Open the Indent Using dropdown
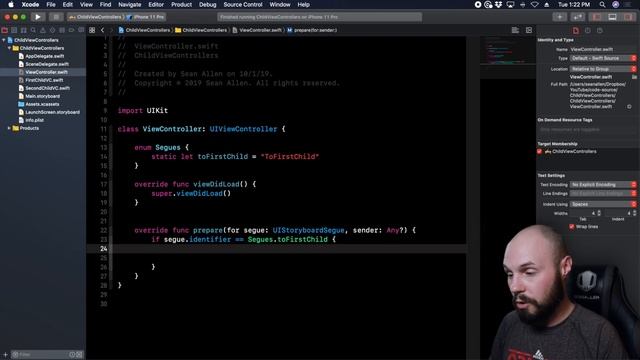This screenshot has height=360, width=640. 603,204
